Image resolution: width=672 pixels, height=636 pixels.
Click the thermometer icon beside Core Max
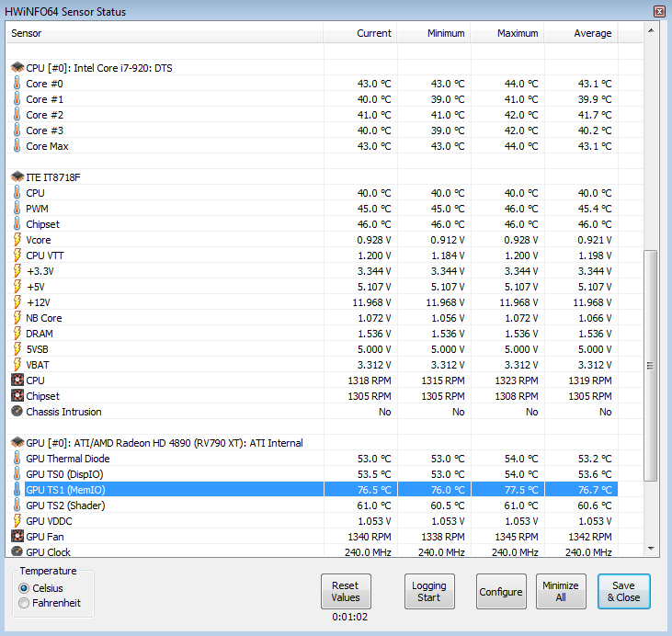pos(17,146)
